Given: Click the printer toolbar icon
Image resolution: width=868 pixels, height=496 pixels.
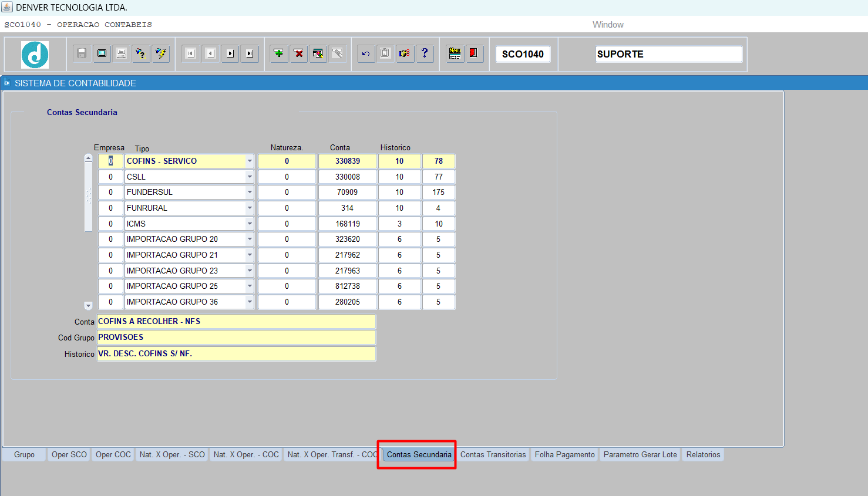Looking at the screenshot, I should 121,53.
